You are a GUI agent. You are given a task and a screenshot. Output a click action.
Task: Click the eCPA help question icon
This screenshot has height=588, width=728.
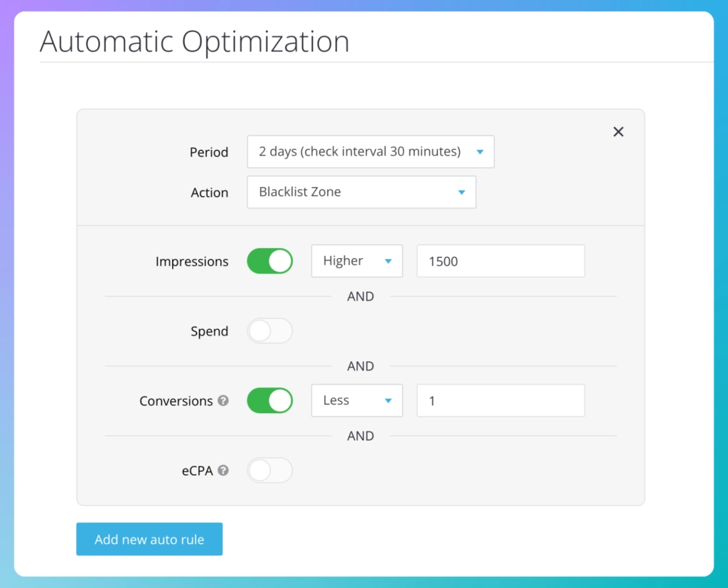coord(223,470)
